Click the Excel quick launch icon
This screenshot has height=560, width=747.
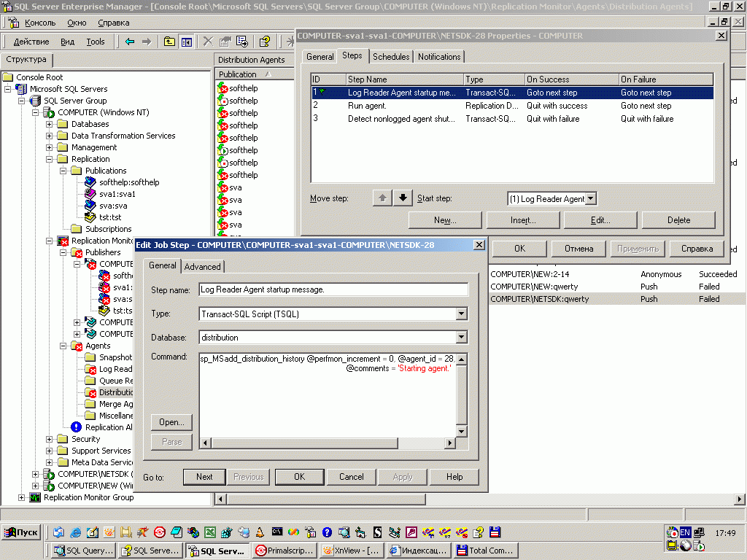click(x=209, y=532)
